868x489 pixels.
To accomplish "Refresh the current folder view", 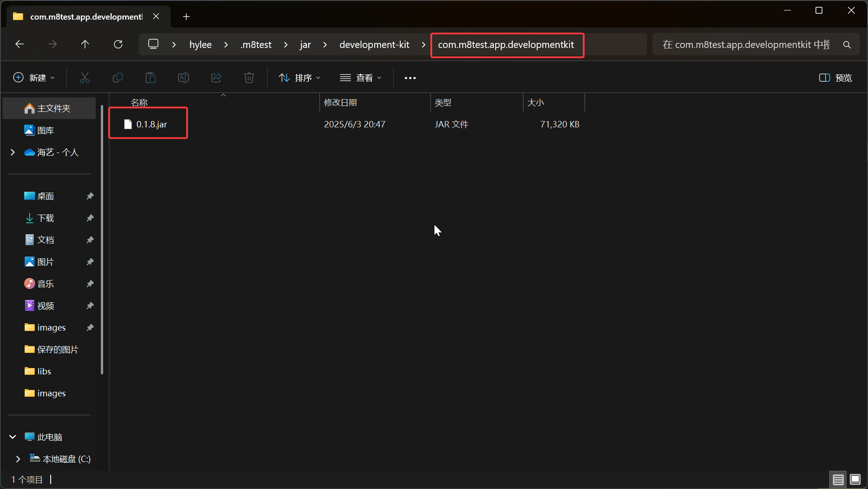I will (118, 44).
